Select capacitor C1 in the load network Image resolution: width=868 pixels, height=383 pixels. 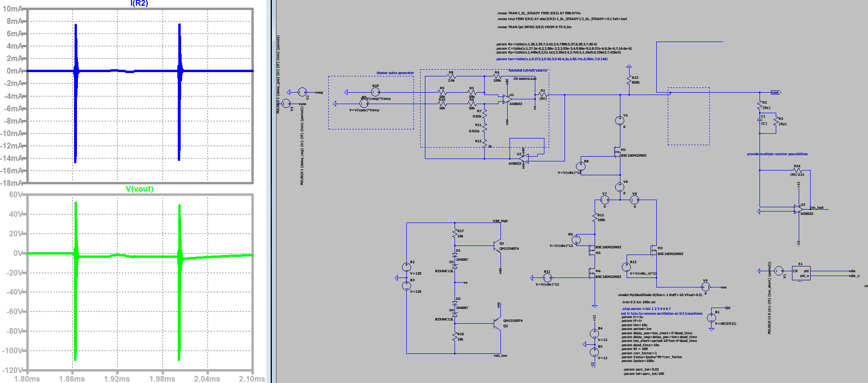(759, 120)
